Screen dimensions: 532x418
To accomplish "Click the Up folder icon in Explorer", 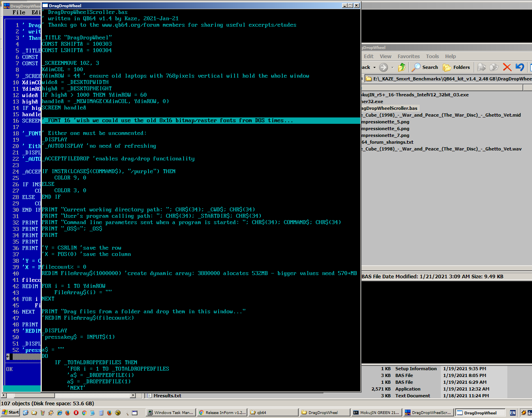I will (402, 67).
